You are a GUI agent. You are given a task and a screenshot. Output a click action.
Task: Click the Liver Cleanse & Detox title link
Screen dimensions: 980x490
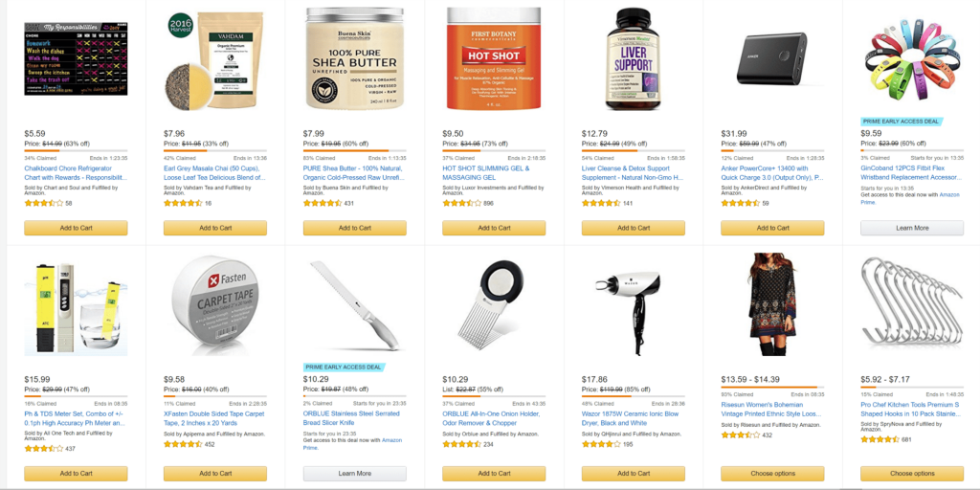pos(632,173)
